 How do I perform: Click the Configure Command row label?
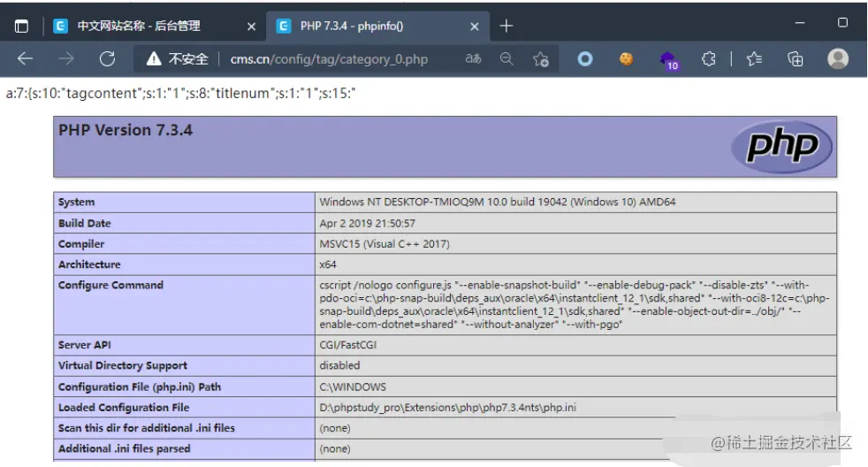[x=110, y=285]
